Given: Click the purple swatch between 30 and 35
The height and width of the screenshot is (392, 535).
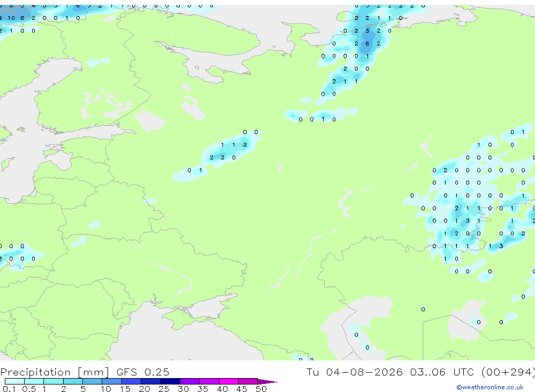Looking at the screenshot, I should 189,381.
